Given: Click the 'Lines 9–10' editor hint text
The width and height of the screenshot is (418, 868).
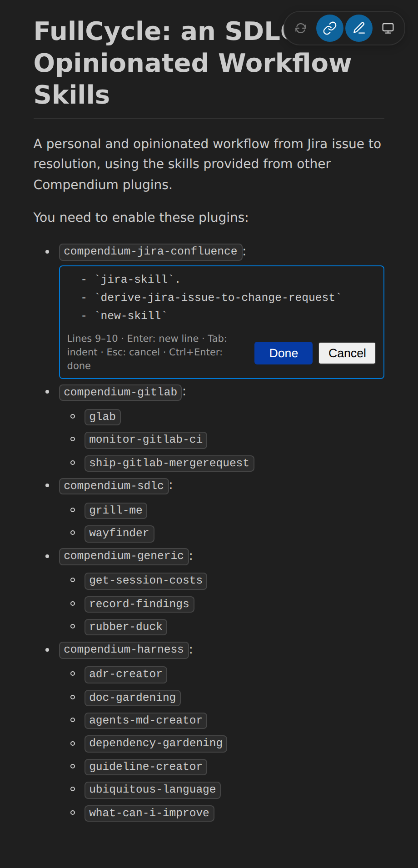Looking at the screenshot, I should click(147, 352).
